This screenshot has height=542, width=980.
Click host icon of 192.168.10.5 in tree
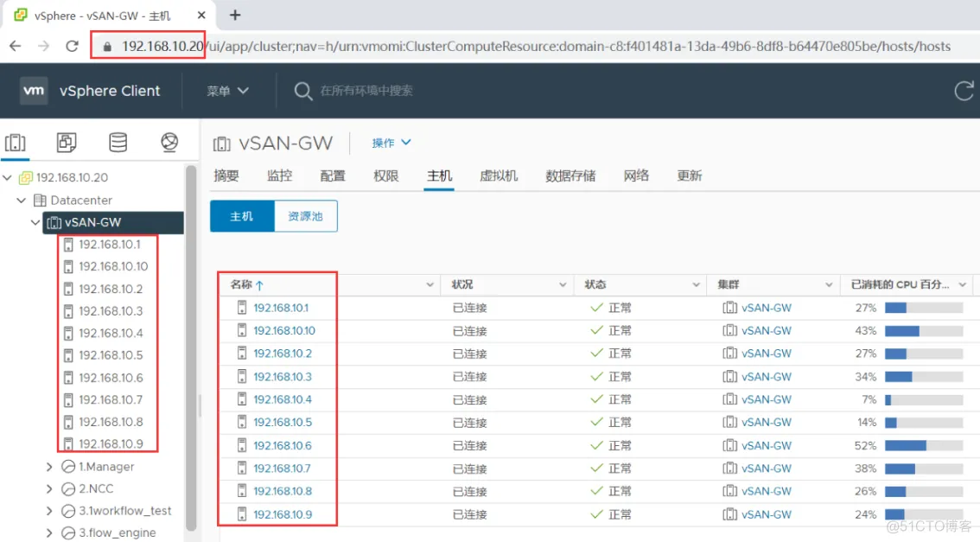click(x=69, y=355)
